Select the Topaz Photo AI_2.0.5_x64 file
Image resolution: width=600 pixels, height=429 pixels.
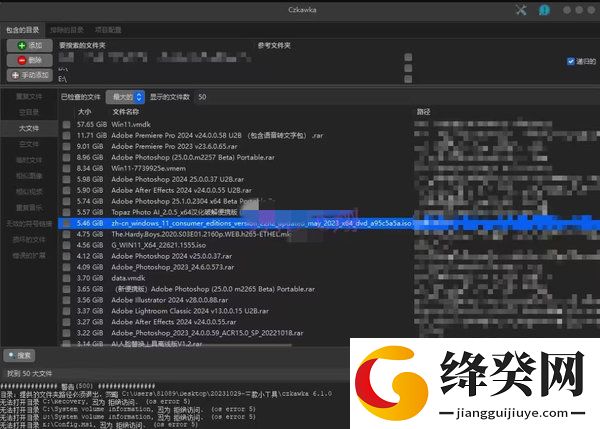(174, 212)
